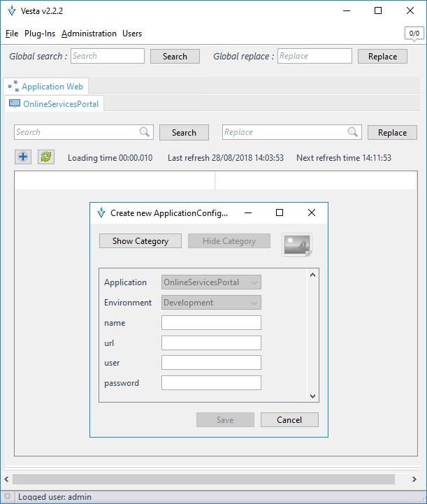Open the File menu
This screenshot has height=504, width=427.
point(12,34)
